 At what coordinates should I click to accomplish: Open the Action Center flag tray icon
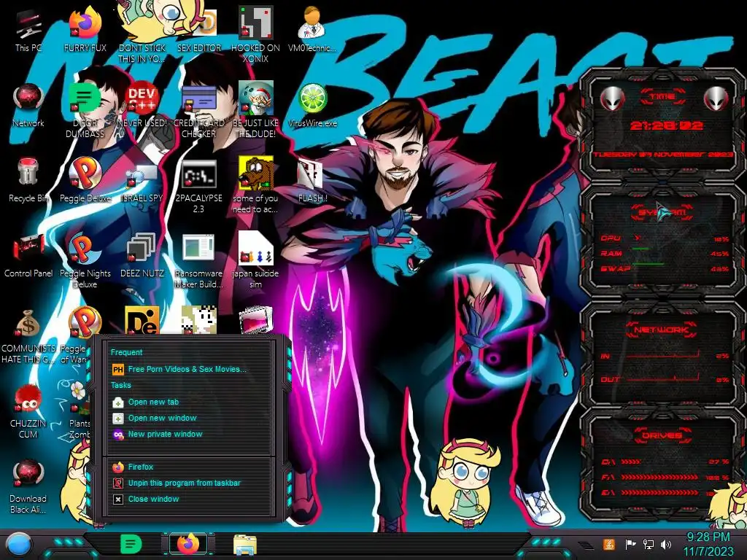tap(631, 544)
